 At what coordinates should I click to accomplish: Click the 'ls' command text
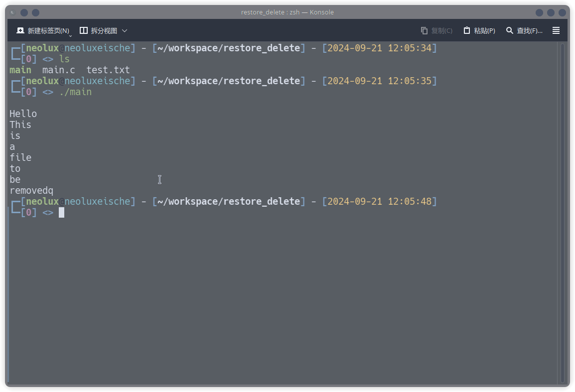click(64, 59)
